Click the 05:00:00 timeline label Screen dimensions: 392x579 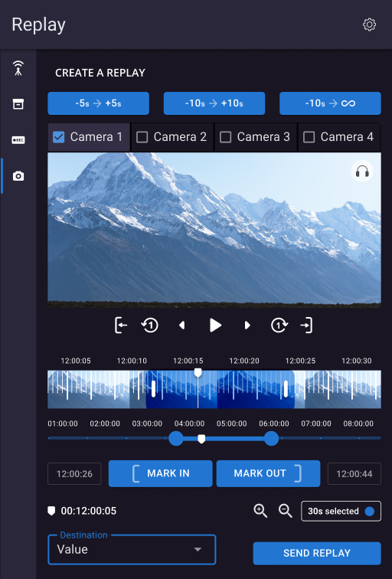(232, 424)
